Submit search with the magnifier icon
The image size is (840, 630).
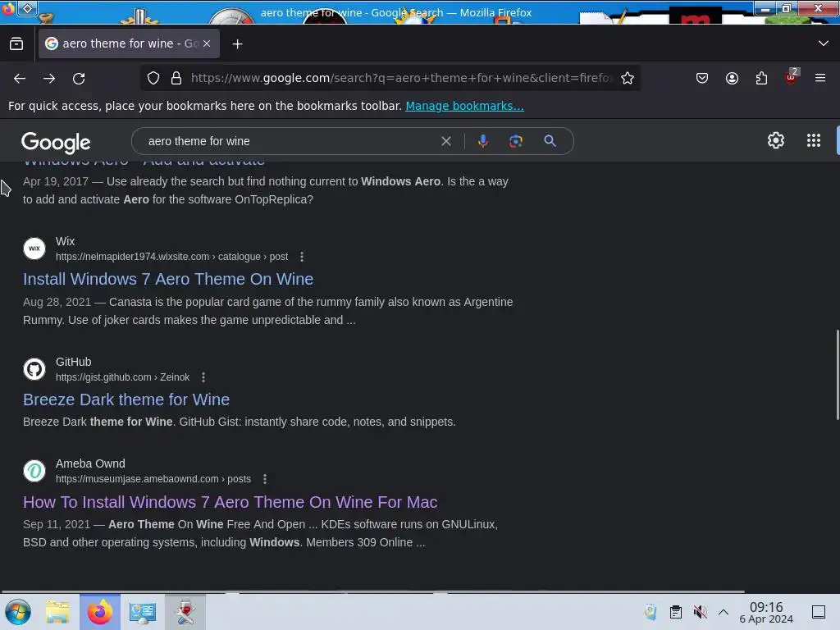pos(550,141)
